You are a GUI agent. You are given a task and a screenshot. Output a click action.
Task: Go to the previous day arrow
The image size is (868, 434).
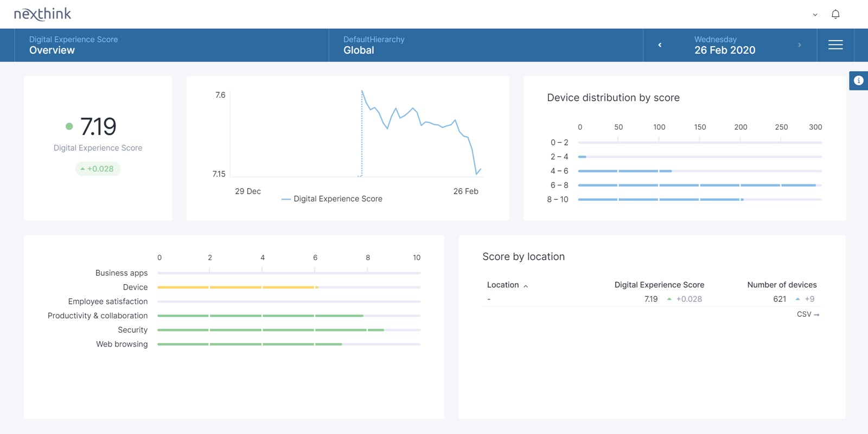[x=660, y=45]
